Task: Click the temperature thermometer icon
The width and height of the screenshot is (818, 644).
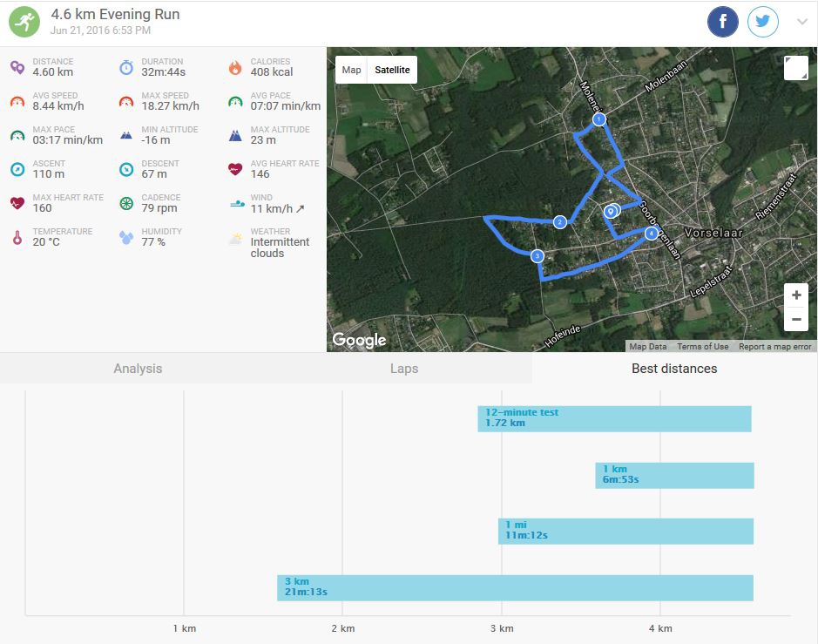Action: pyautogui.click(x=17, y=237)
